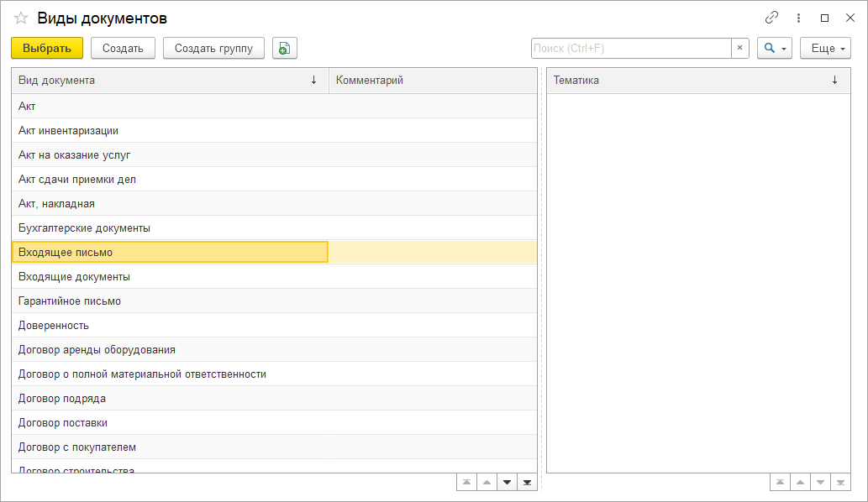
Task: Jump to the end of the document list
Action: tap(527, 482)
